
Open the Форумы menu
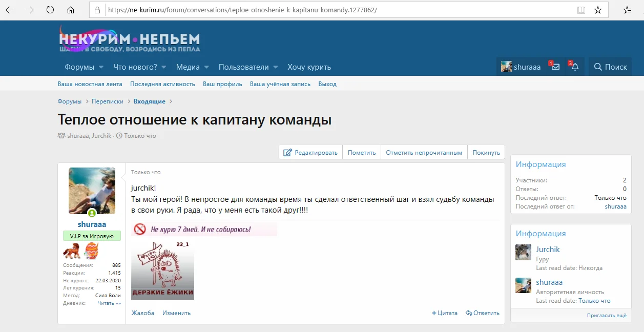click(79, 67)
